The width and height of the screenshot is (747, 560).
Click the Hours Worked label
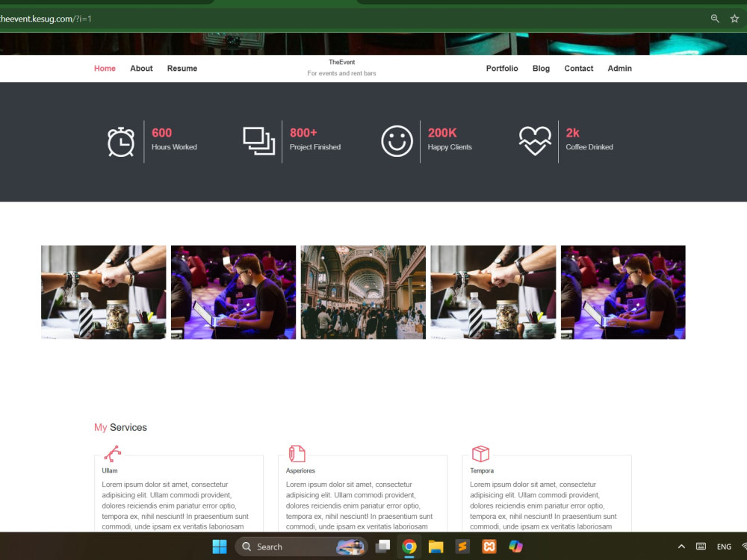174,147
